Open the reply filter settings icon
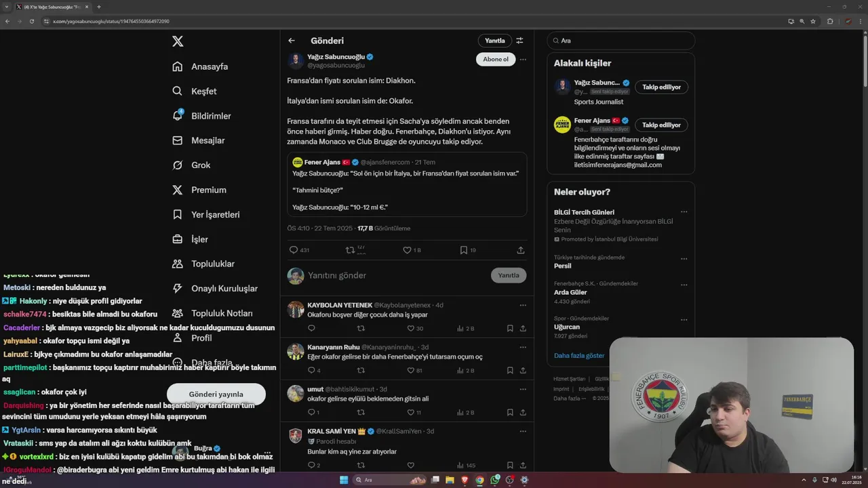The width and height of the screenshot is (868, 488). 520,41
